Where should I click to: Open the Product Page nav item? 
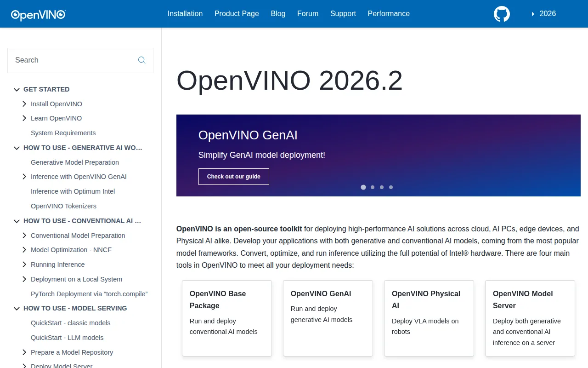point(237,14)
